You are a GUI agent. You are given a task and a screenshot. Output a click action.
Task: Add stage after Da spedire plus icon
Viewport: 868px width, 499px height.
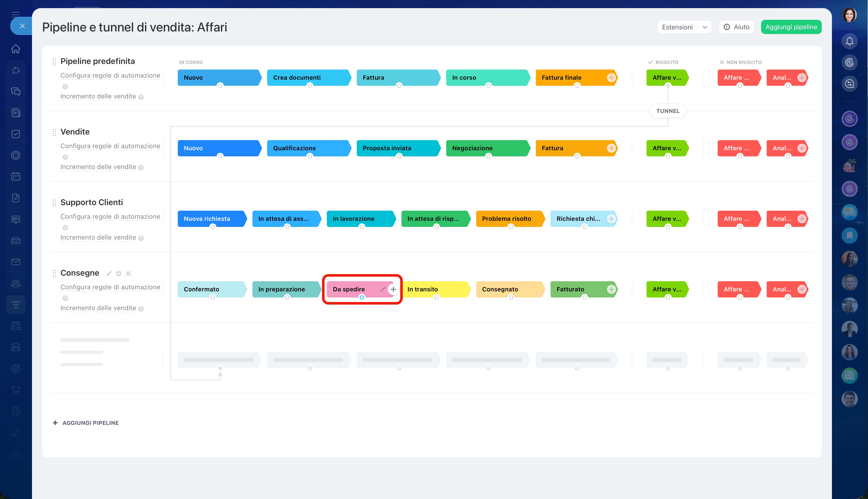pos(393,289)
